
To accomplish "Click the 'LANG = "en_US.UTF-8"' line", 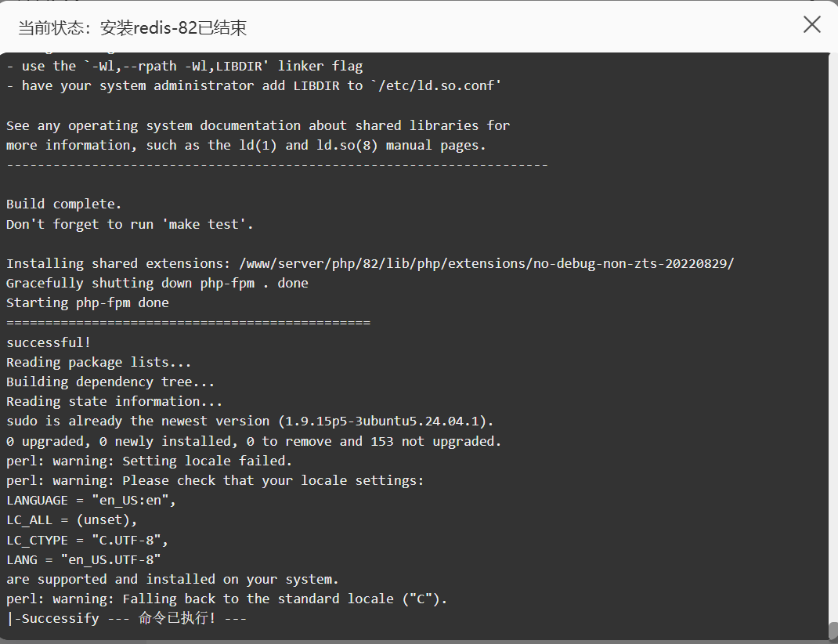I will pos(83,559).
